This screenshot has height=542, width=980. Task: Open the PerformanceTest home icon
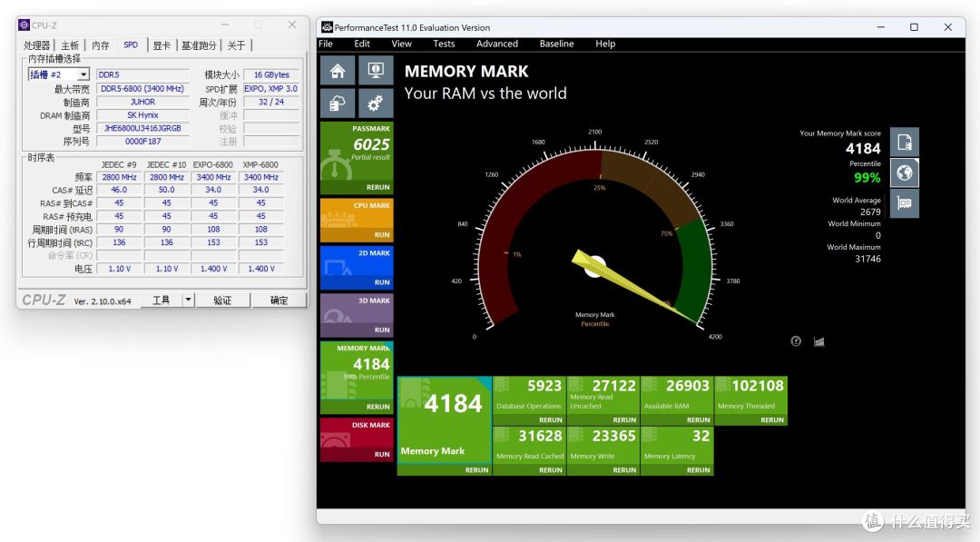coord(338,71)
